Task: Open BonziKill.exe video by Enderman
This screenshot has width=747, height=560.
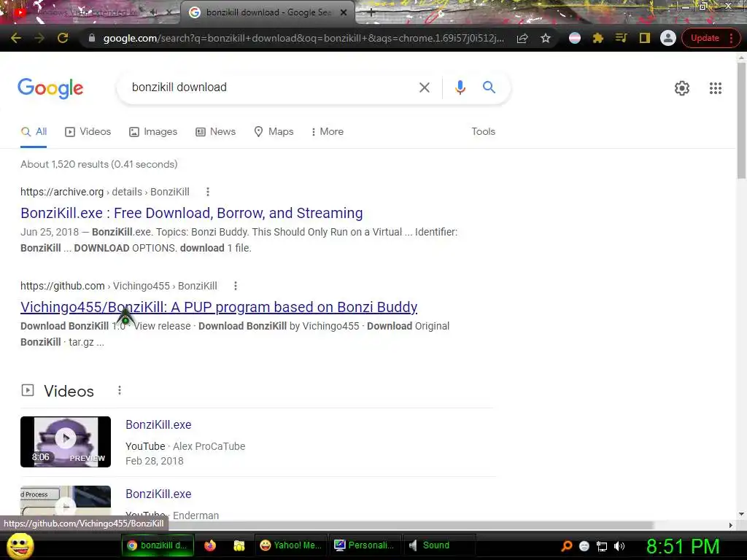Action: tap(158, 494)
